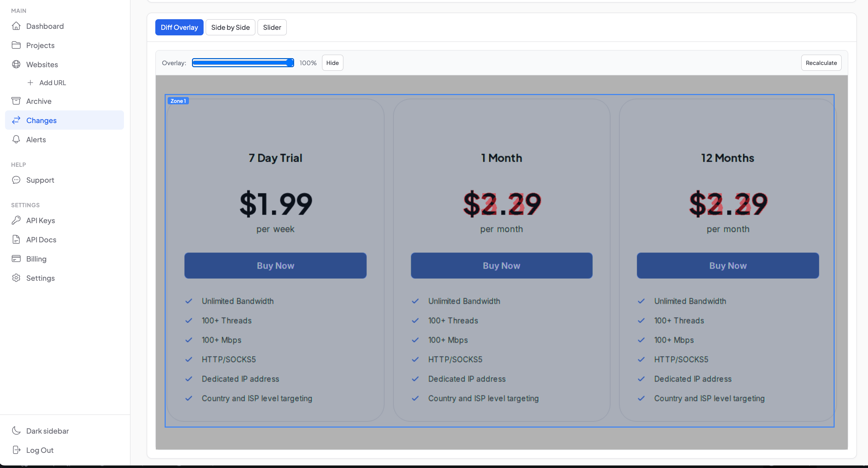Screen dimensions: 868x468
Task: Click Dedicated IP address in 12 Months card
Action: click(x=693, y=379)
